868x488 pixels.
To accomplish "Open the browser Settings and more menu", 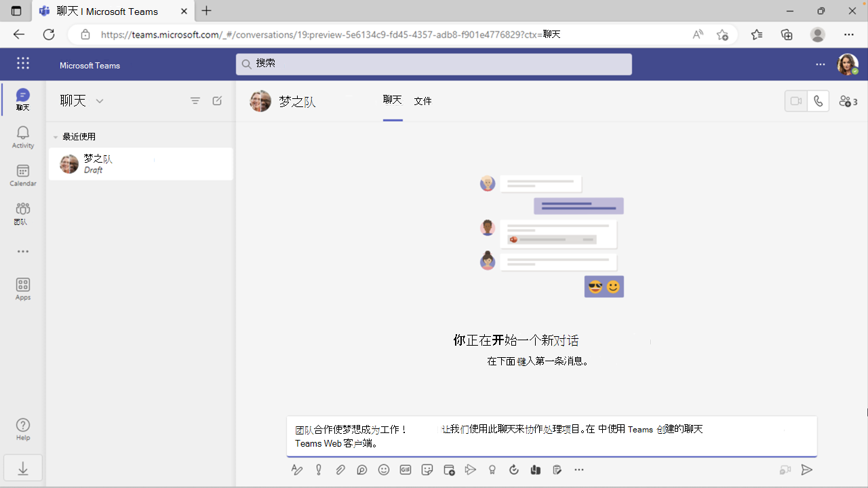I will [849, 35].
